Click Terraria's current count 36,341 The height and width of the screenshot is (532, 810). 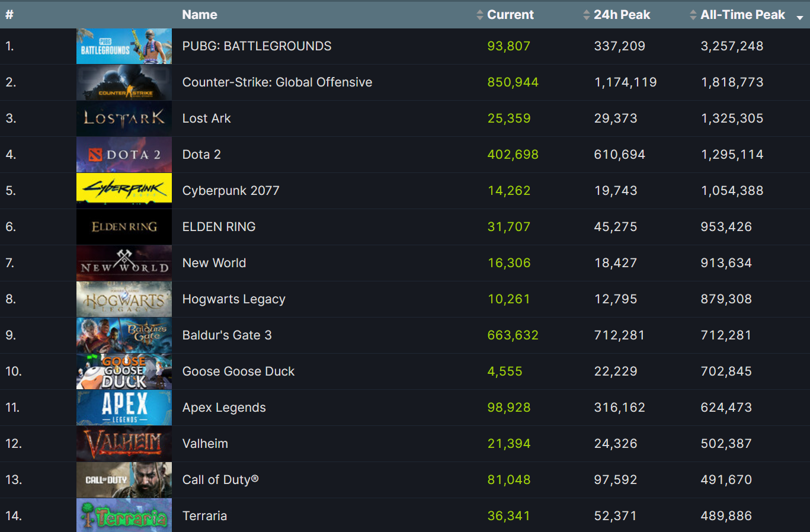(508, 516)
